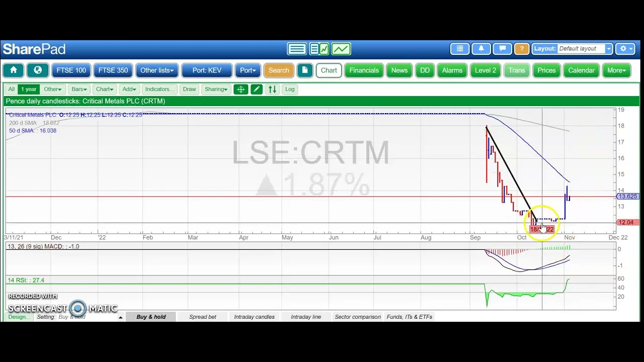Click the SharePad logo
The height and width of the screenshot is (362, 644).
34,49
